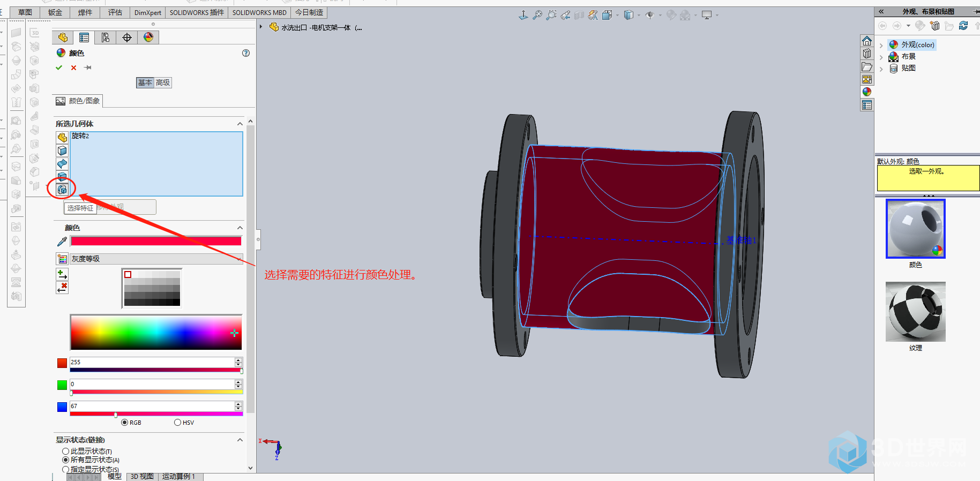Pin the color property panel
This screenshot has width=980, height=481.
tap(88, 67)
